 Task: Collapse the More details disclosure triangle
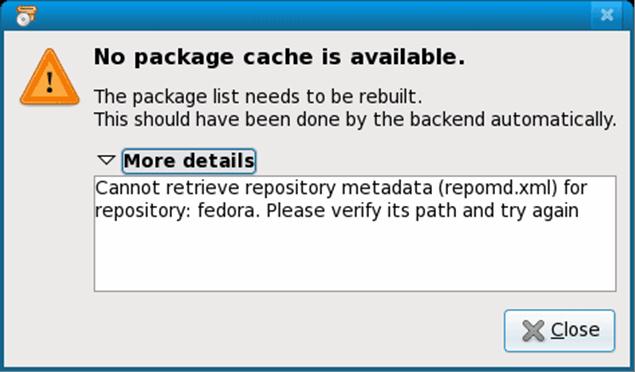coord(107,160)
